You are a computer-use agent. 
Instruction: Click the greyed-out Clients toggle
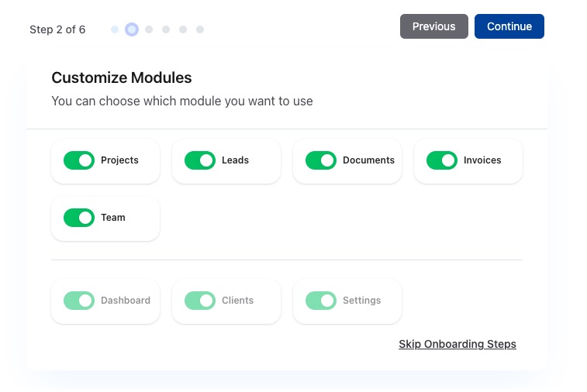tap(199, 301)
